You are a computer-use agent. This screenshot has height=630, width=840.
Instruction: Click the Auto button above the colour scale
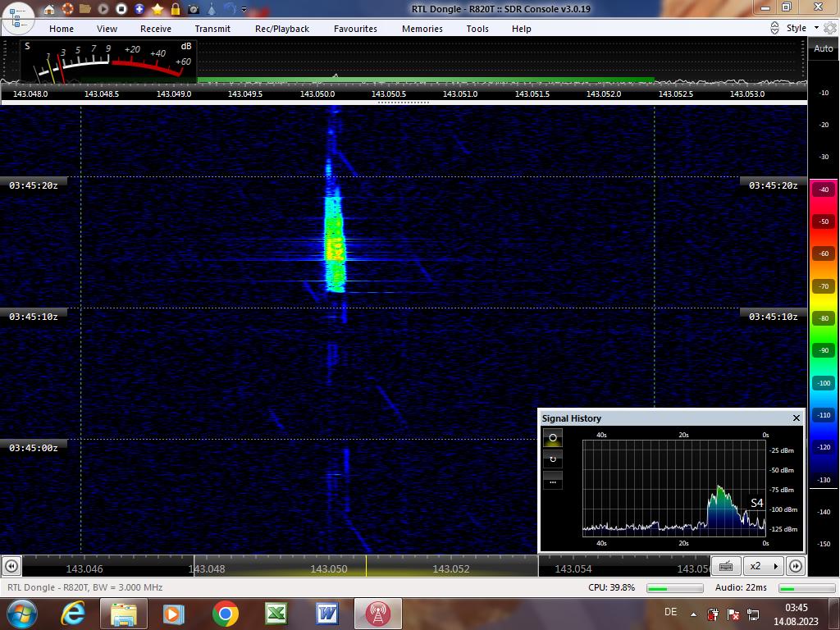(824, 48)
